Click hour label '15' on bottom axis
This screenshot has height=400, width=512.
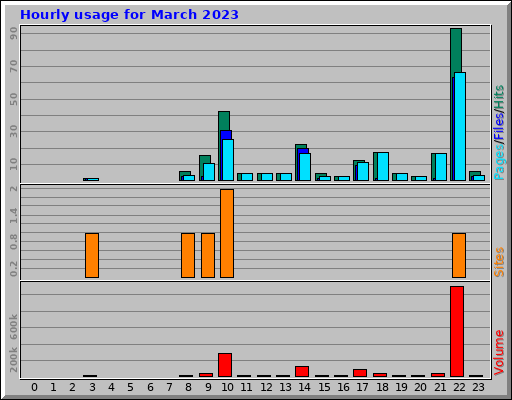tap(324, 387)
